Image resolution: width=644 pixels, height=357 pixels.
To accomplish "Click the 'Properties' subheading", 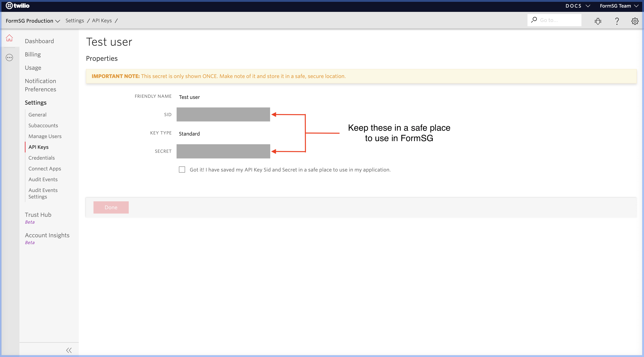I will point(102,58).
